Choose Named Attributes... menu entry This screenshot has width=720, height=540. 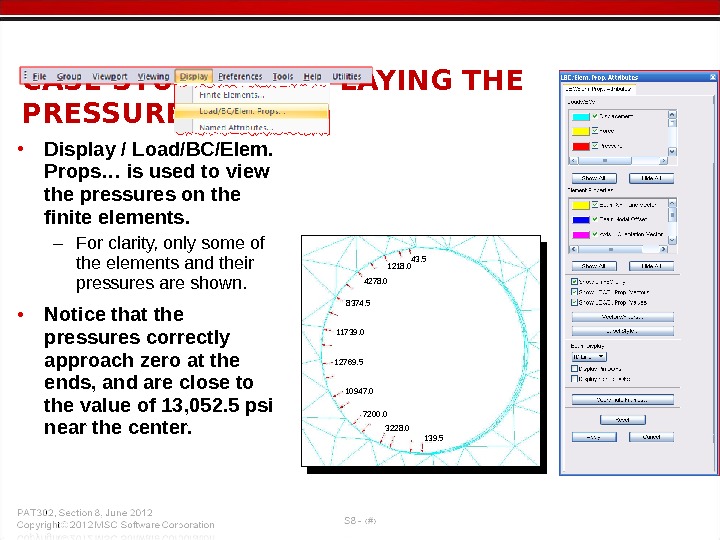236,127
